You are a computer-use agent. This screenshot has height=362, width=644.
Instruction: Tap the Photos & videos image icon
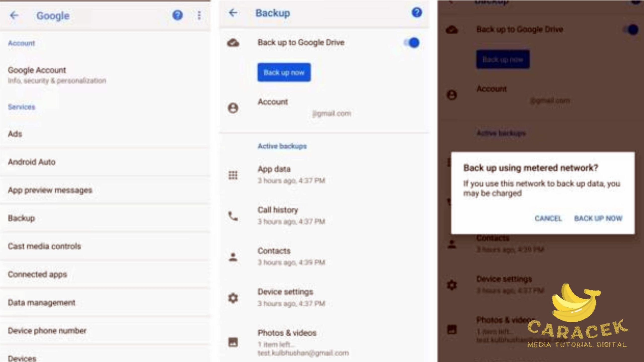tap(233, 342)
